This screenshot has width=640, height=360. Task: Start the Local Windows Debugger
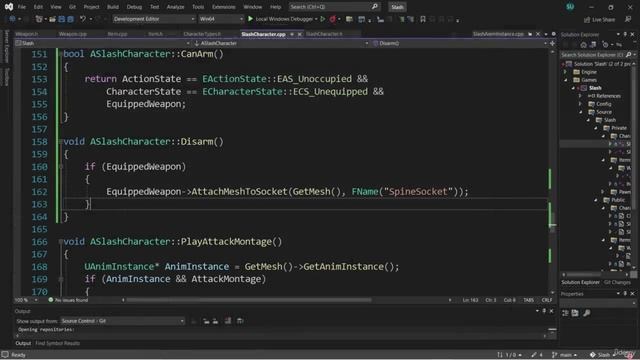pyautogui.click(x=282, y=19)
